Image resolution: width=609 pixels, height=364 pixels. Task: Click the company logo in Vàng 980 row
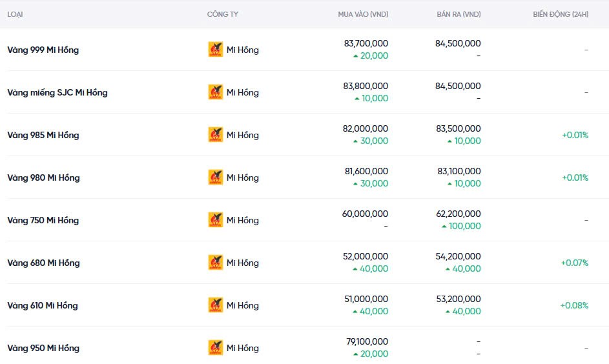[215, 177]
